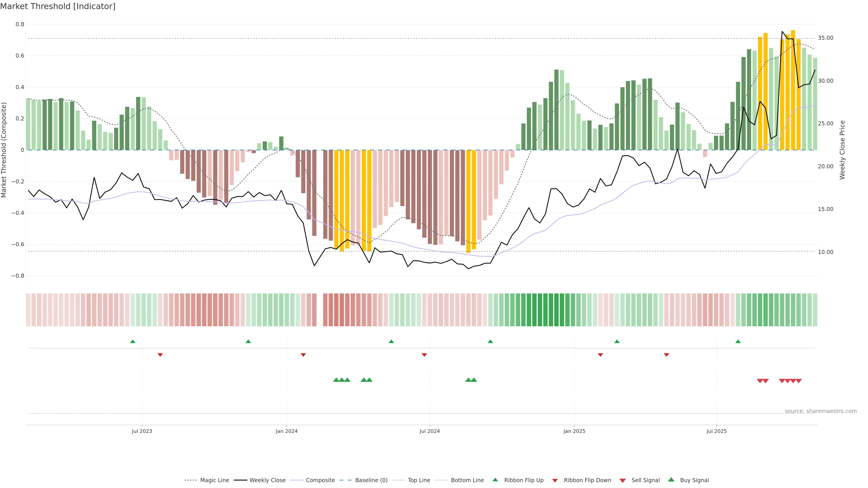Click the first green ribbon flip-up marker
The width and height of the screenshot is (868, 488).
pos(133,342)
